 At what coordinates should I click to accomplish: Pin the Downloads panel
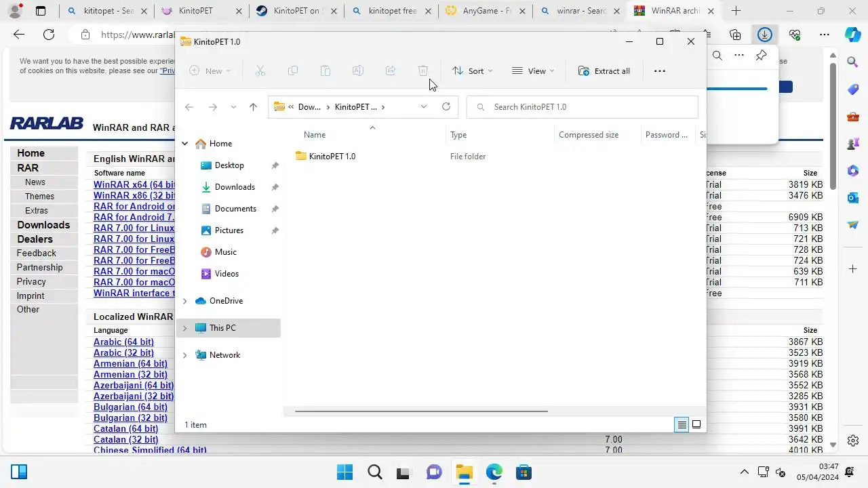pyautogui.click(x=761, y=56)
